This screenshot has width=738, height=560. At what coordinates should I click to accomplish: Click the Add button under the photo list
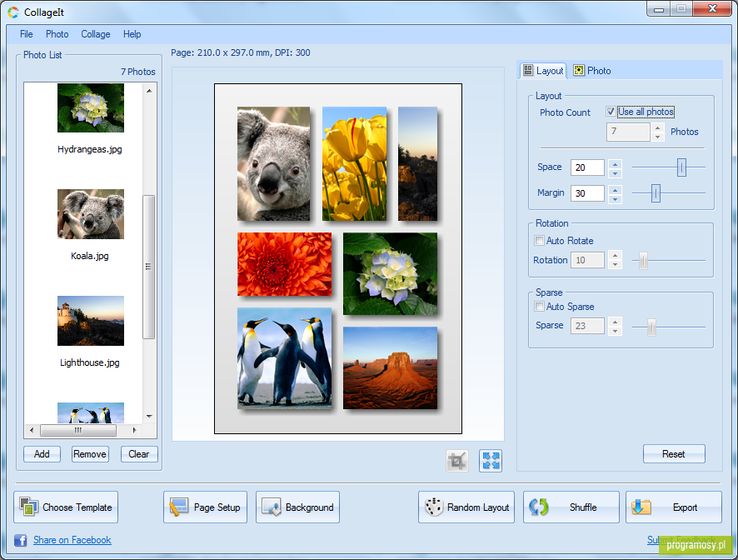42,454
